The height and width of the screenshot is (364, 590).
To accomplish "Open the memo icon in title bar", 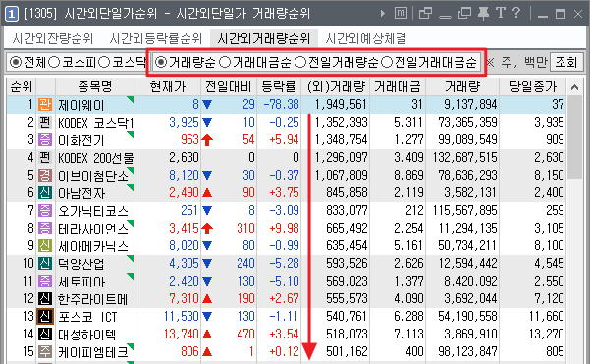I will pos(402,13).
